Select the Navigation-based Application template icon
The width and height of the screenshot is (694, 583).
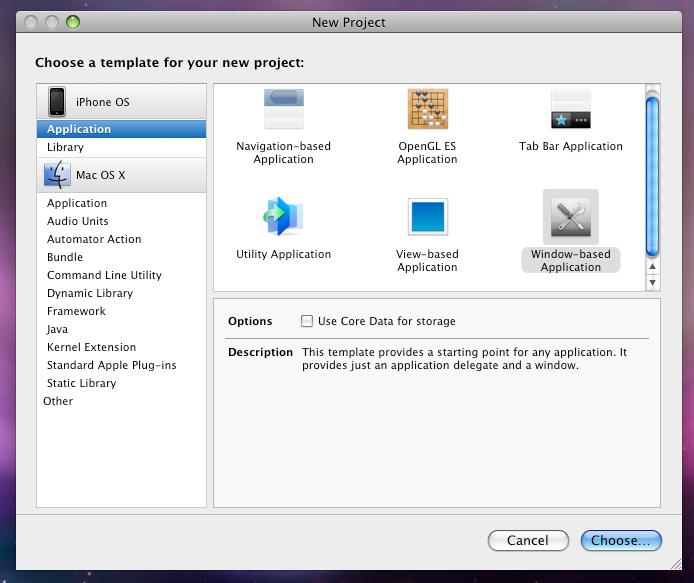284,109
